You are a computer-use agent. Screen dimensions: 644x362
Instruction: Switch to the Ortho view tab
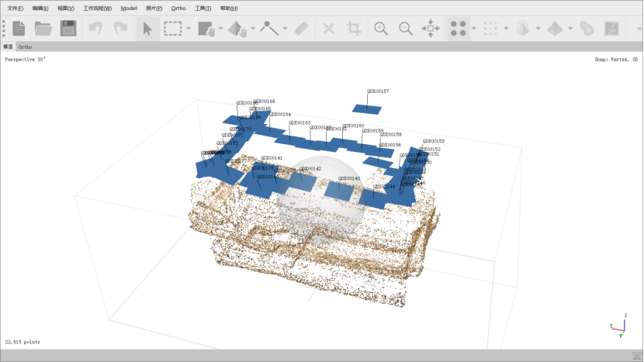pos(25,47)
